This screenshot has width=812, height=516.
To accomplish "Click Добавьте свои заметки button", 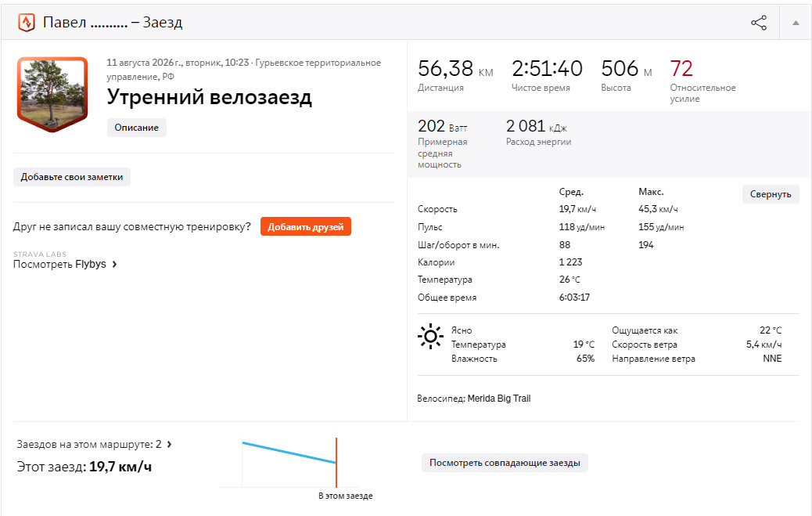I will pyautogui.click(x=72, y=177).
